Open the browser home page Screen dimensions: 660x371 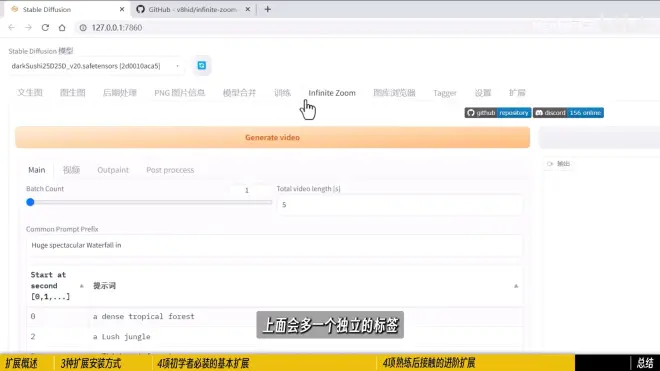(62, 27)
